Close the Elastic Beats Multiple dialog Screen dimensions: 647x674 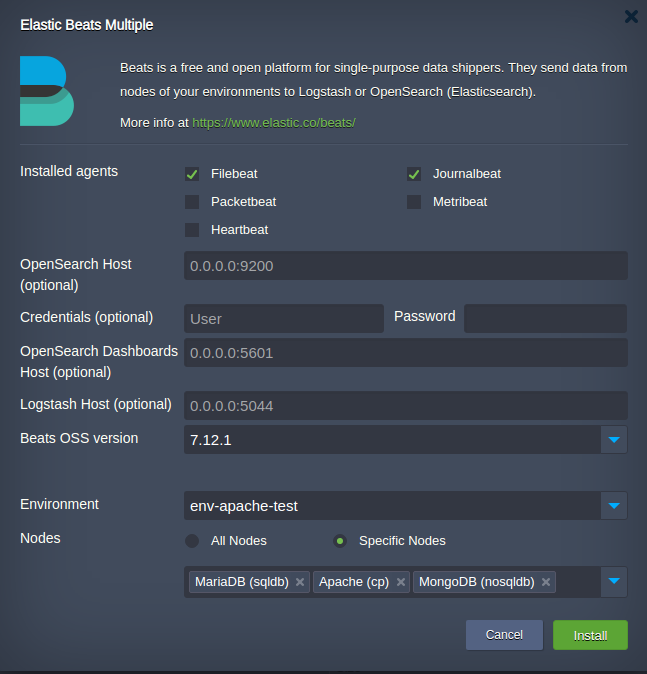pos(631,17)
